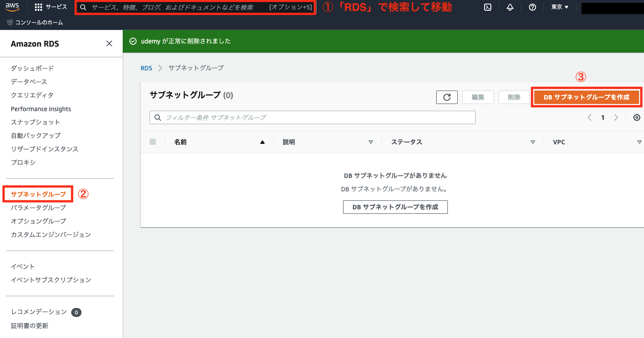
Task: Click the コンソールのホーム shortcut
Action: point(35,22)
